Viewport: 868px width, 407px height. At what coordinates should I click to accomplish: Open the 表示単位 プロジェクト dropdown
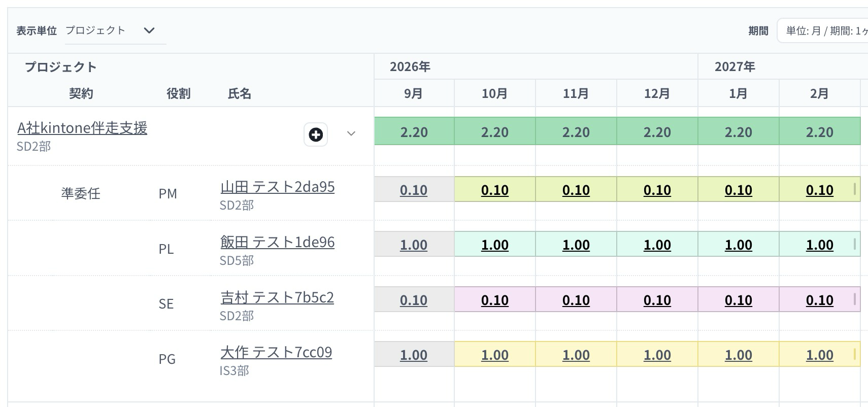tap(116, 30)
